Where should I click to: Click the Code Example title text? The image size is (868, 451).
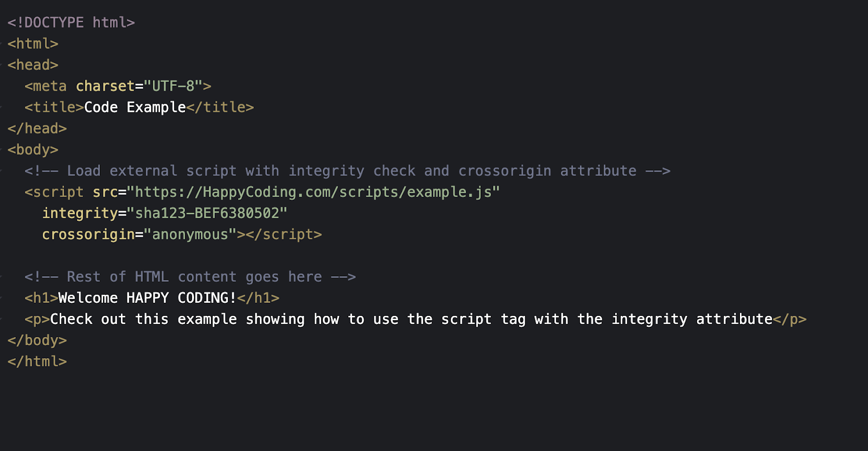coord(135,107)
